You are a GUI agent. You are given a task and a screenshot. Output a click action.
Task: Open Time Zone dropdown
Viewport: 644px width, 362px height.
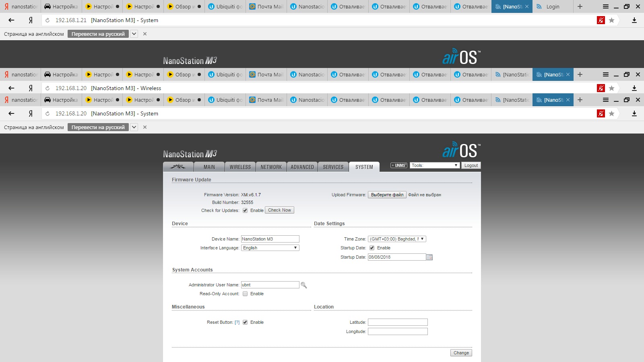coord(397,239)
